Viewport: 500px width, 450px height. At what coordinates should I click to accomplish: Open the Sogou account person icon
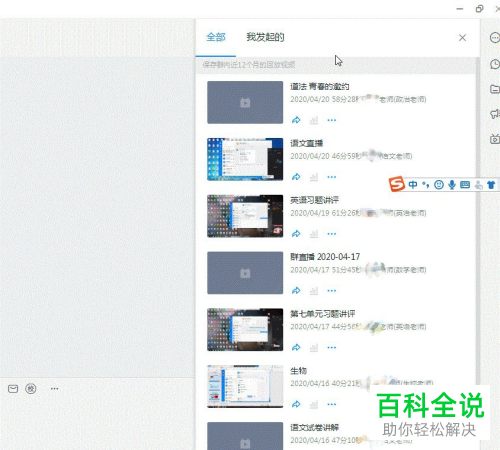pyautogui.click(x=478, y=185)
